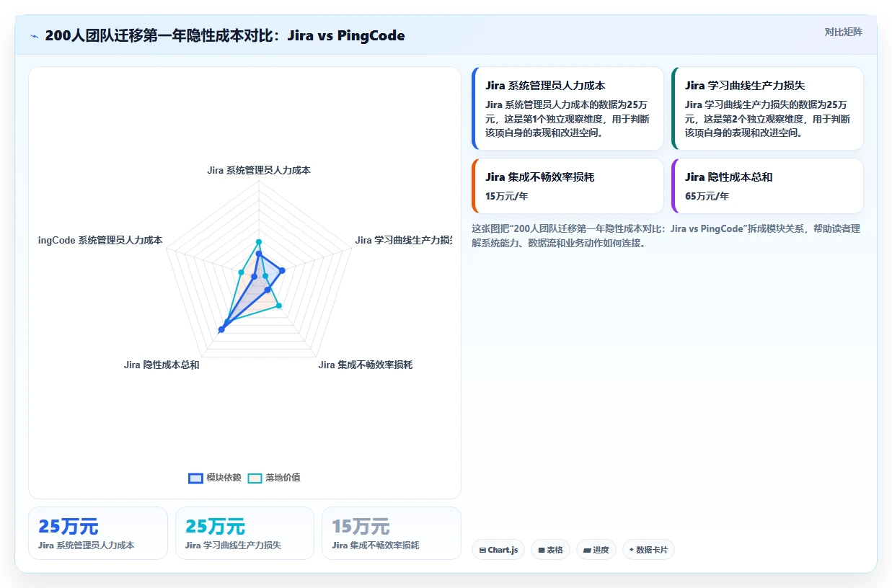Viewport: 892px width, 588px height.
Task: Open the blue-bordered card Jira 系统管理员人力成本
Action: pyautogui.click(x=568, y=109)
